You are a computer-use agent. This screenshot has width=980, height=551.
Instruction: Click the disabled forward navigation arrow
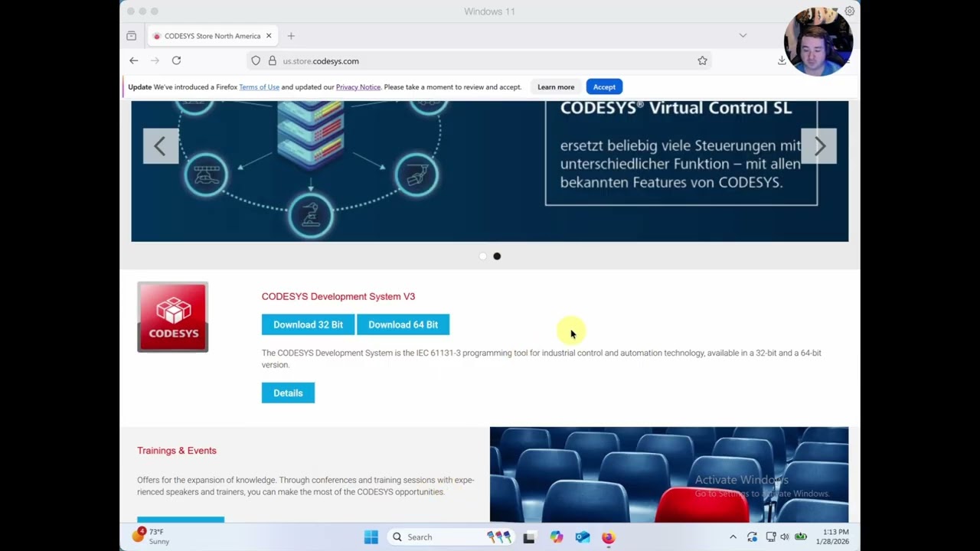[x=155, y=60]
